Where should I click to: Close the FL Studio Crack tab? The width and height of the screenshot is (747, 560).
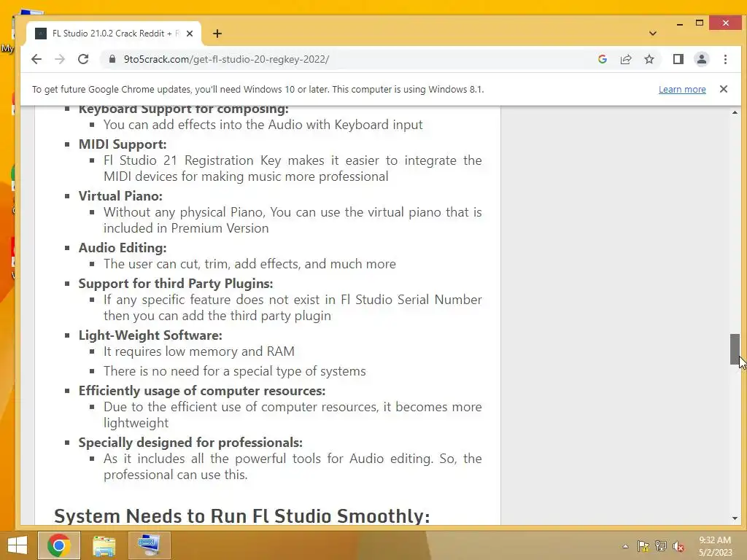click(x=190, y=34)
